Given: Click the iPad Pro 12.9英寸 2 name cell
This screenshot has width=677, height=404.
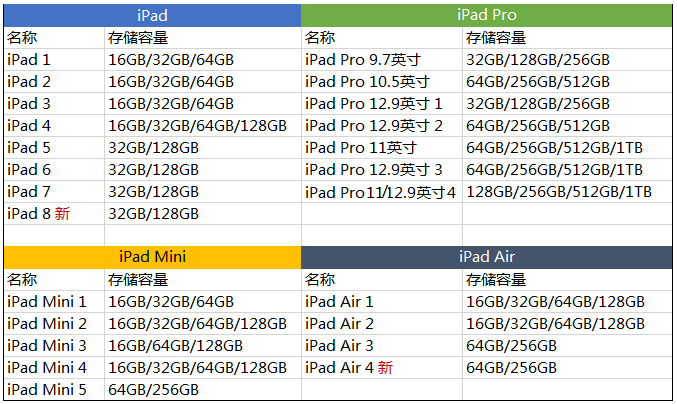Looking at the screenshot, I should click(382, 126).
